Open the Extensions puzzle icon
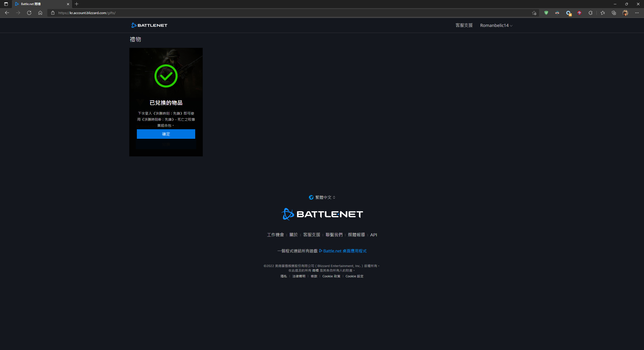 [x=590, y=13]
